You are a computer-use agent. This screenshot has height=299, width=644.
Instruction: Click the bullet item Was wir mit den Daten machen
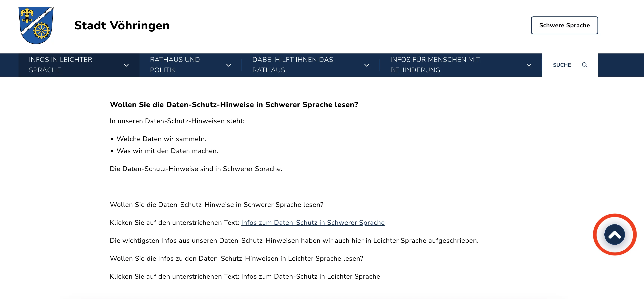tap(167, 151)
